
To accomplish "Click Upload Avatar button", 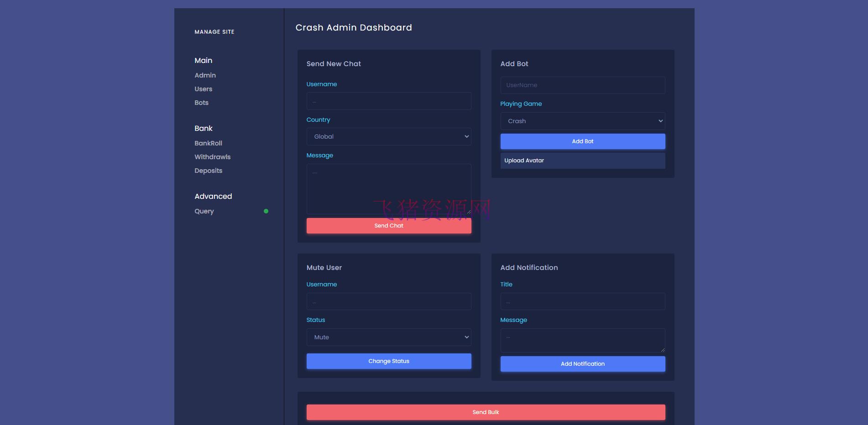I will click(x=582, y=161).
